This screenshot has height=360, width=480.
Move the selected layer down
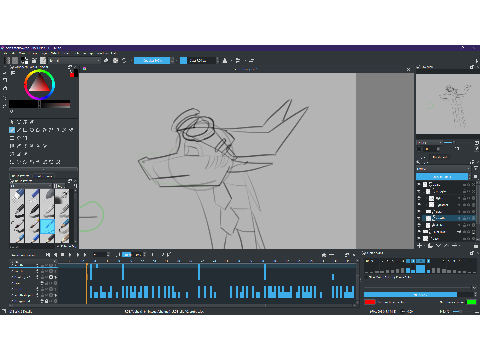tap(439, 245)
